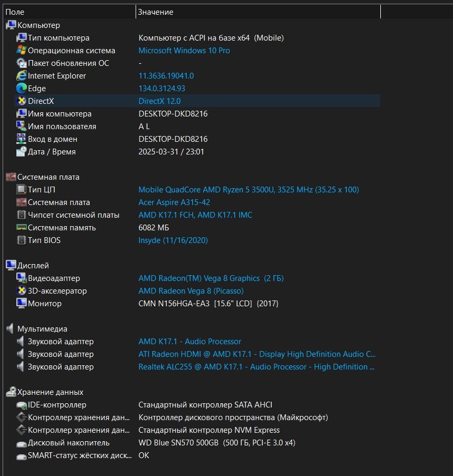Open the AMD Radeon(TM) Vega 8 Graphics link

211,278
